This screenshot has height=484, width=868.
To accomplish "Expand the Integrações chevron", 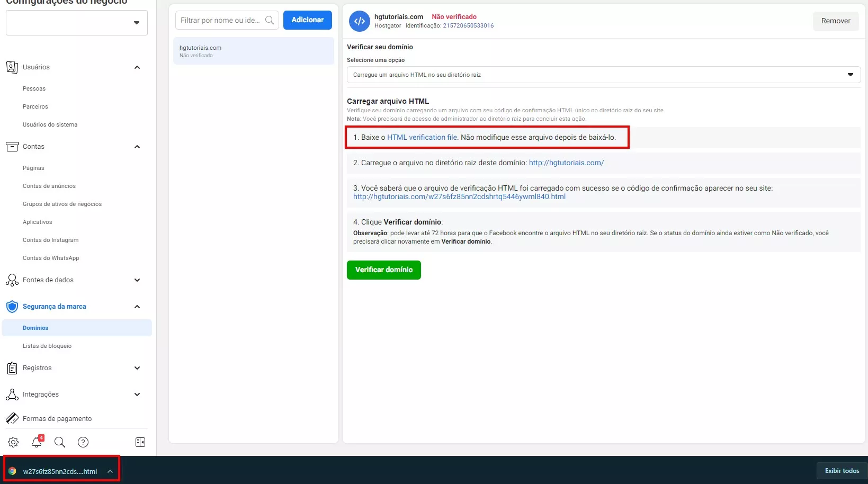I will pos(137,395).
